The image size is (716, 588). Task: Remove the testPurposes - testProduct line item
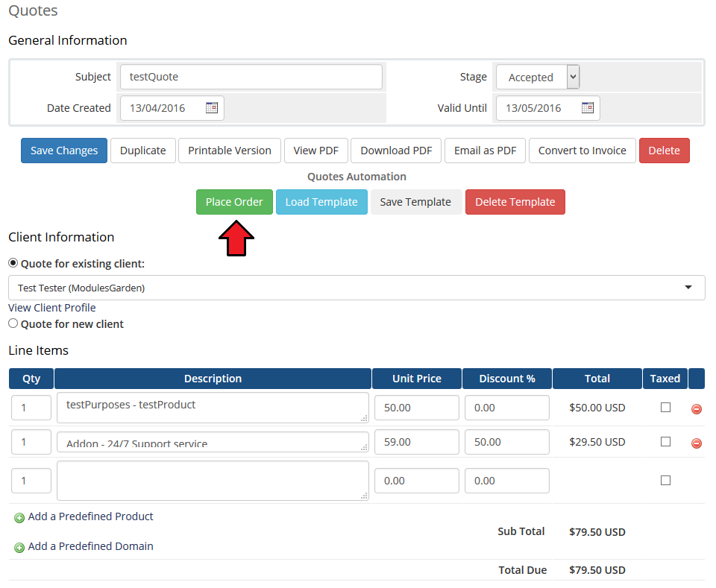click(697, 408)
